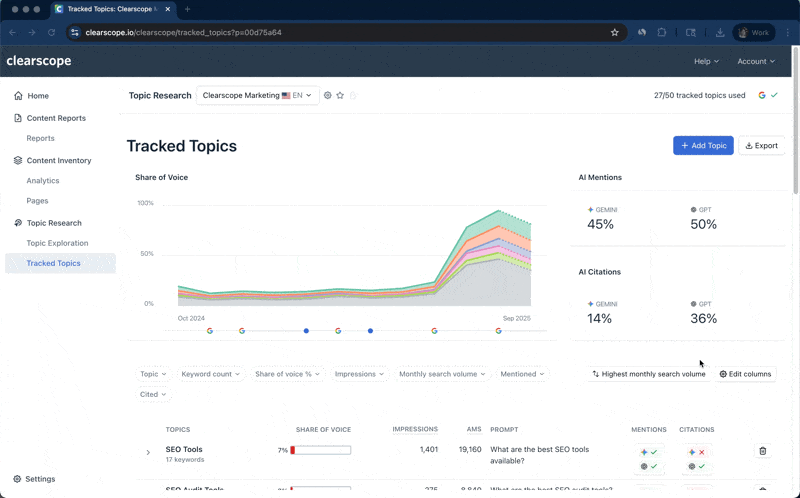Click the Home icon in sidebar
Screen dimensions: 800x498
pyautogui.click(x=18, y=96)
